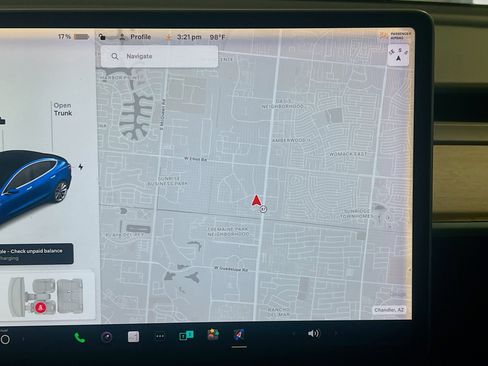Tap the sun weather icon beside time
Viewport: 488px width, 366px height.
(168, 37)
